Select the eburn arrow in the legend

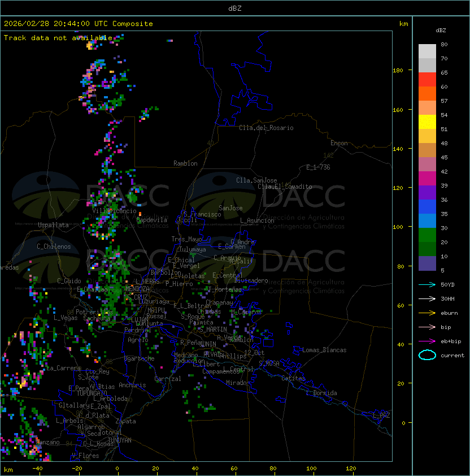427,313
